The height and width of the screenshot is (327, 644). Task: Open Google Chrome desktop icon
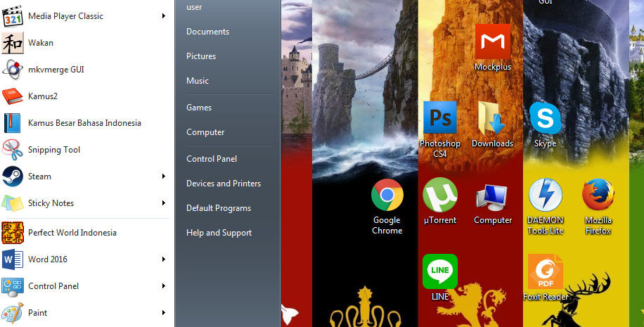point(387,195)
